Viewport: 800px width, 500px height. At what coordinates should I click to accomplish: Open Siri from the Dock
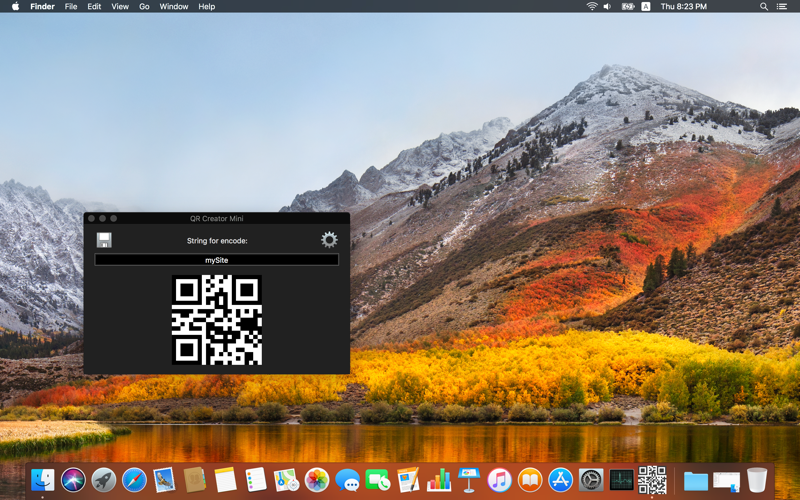(73, 480)
